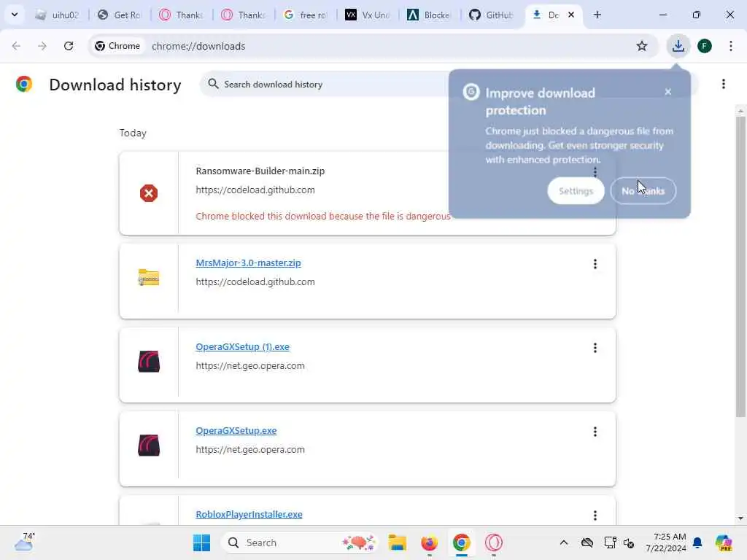Switch to the Vx Und tab
Viewport: 747px width, 560px height.
click(368, 15)
